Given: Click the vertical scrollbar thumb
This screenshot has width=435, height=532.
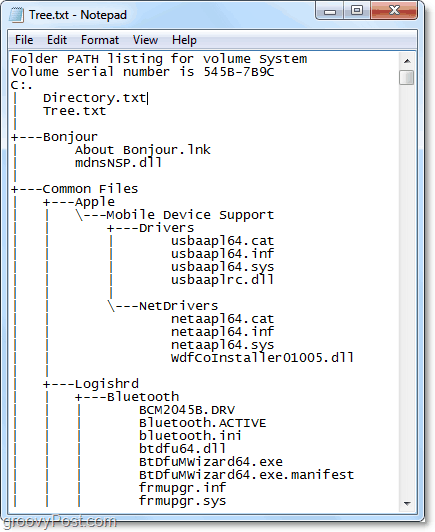Looking at the screenshot, I should [407, 77].
